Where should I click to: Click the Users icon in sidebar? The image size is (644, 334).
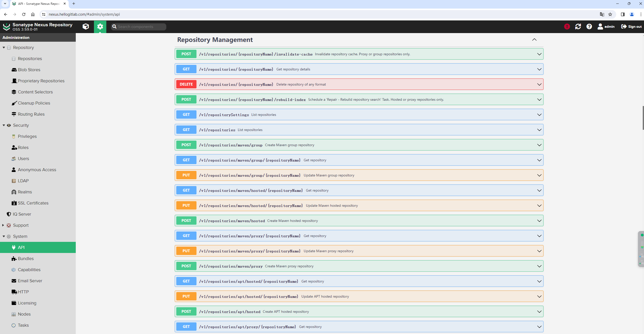[14, 159]
